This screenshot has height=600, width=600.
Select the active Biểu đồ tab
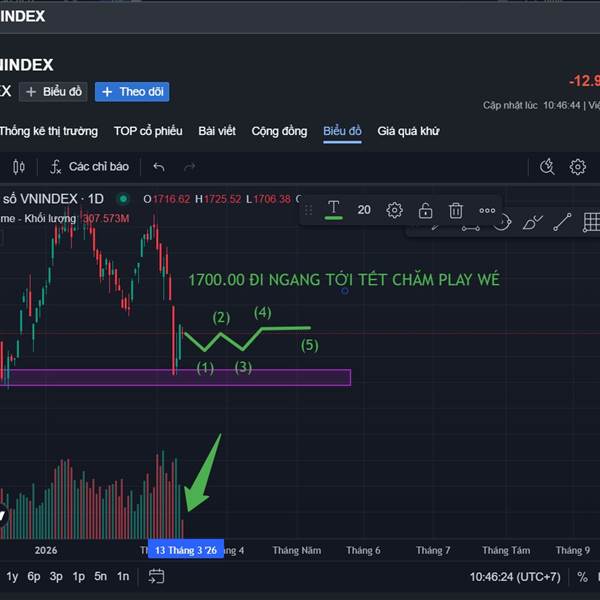[x=342, y=131]
